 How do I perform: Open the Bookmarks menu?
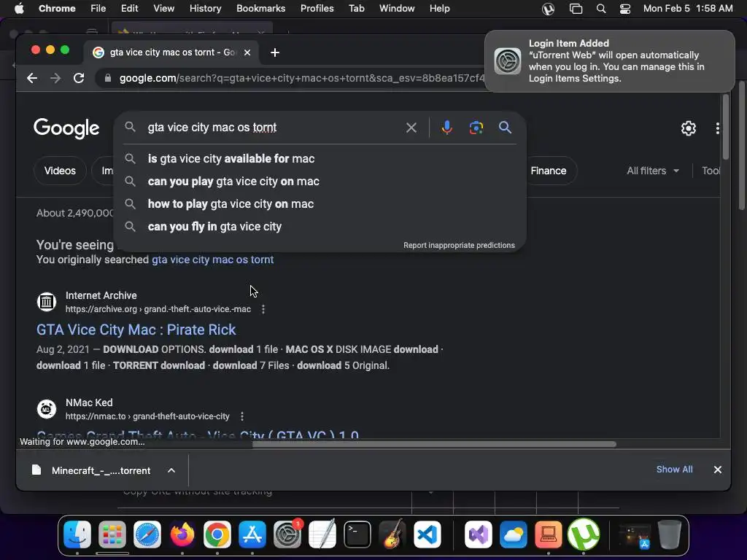(260, 9)
